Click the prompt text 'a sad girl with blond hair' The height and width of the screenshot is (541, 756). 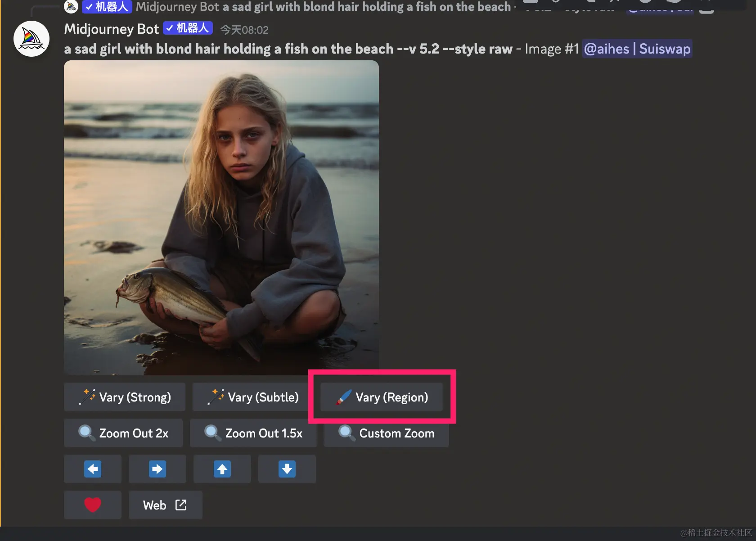coord(142,49)
